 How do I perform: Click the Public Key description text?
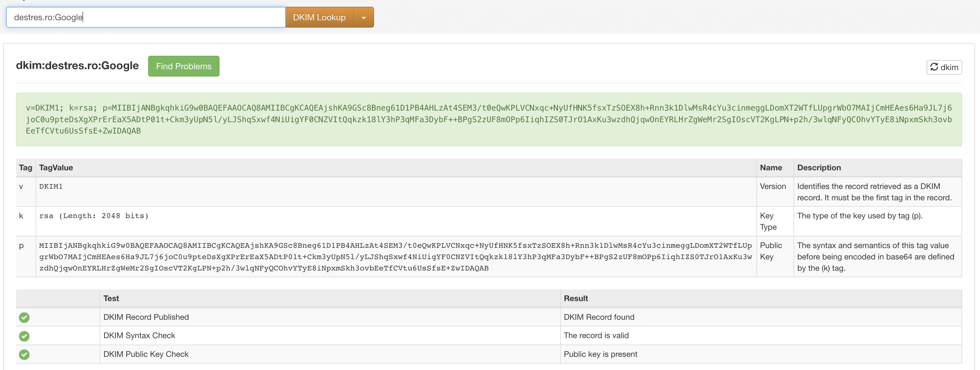(875, 257)
